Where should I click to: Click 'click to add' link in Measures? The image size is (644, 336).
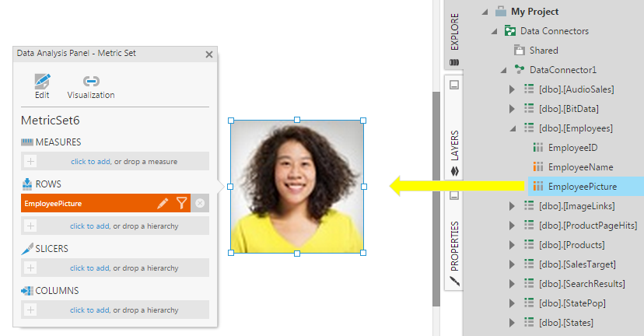pos(90,162)
